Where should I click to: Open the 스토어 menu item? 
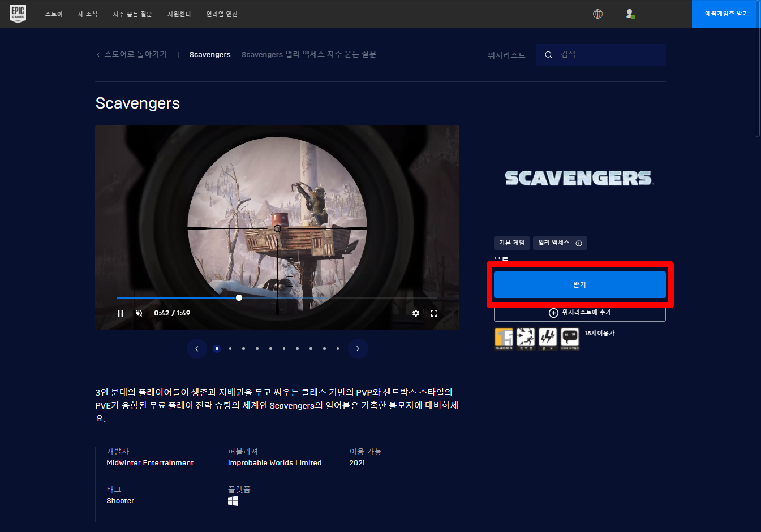pos(54,14)
